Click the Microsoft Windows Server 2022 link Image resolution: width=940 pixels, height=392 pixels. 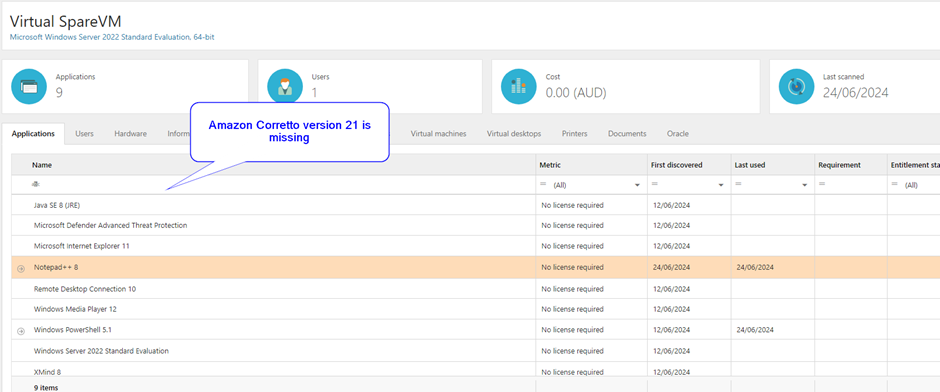112,37
